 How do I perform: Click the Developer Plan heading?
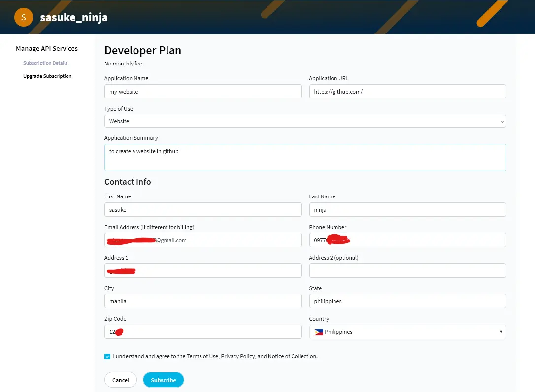[x=143, y=51]
